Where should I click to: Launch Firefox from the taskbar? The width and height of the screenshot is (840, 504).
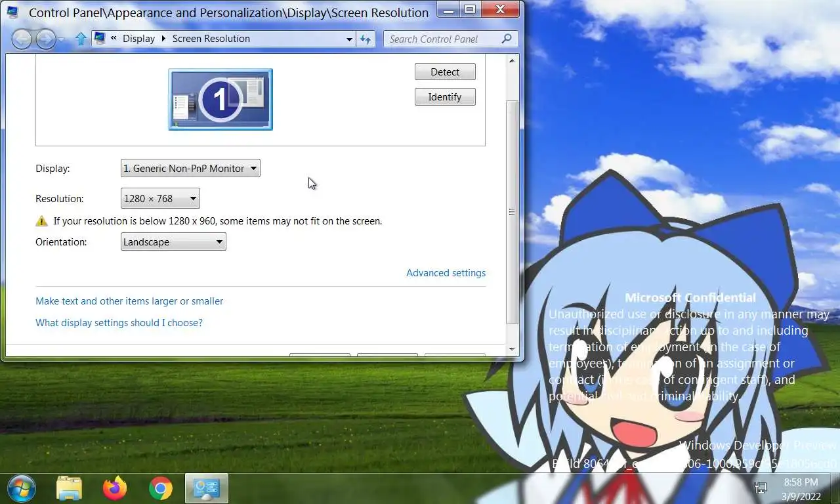[115, 488]
